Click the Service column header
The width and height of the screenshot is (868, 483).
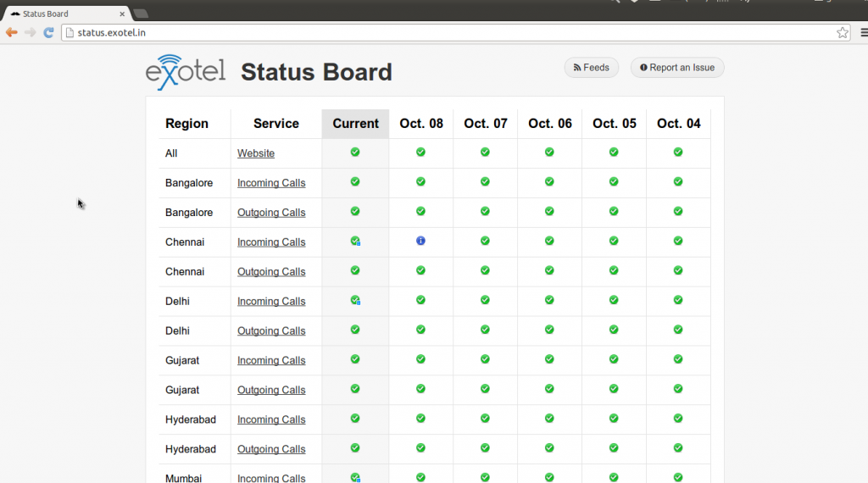276,124
